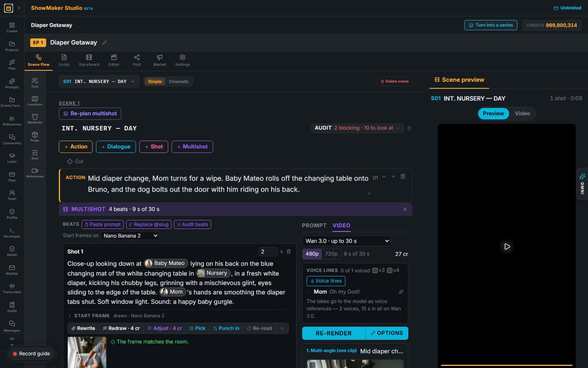588x368 pixels.
Task: Switch to the PROMPT tab
Action: coord(314,225)
